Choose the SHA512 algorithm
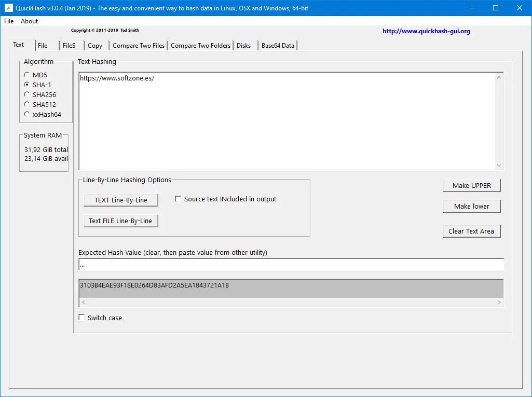532x397 pixels. tap(27, 104)
